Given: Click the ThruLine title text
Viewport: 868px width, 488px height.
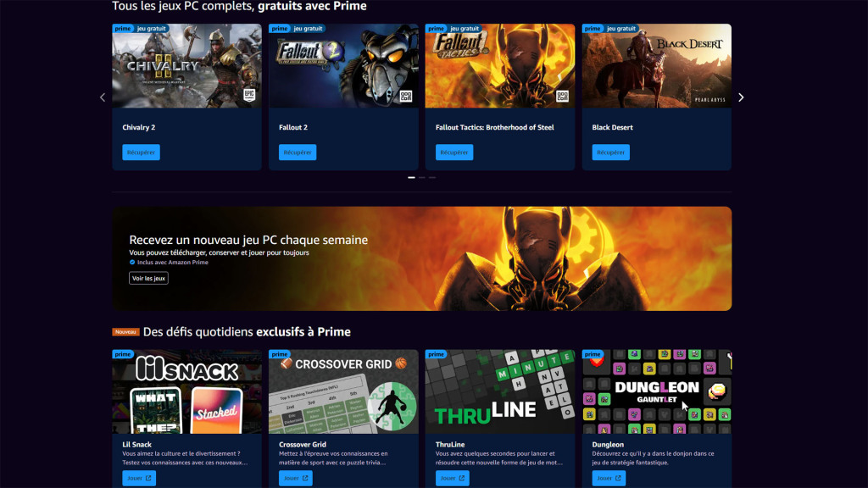Looking at the screenshot, I should point(450,444).
